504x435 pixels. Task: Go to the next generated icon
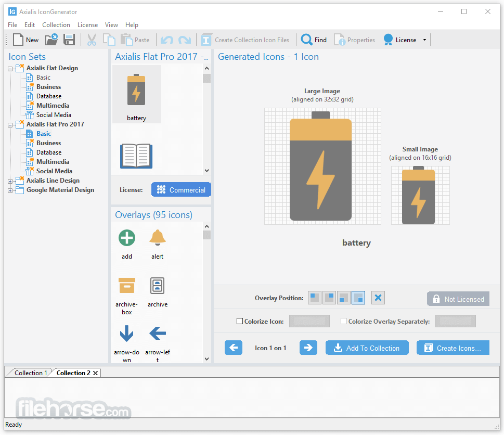(x=308, y=348)
